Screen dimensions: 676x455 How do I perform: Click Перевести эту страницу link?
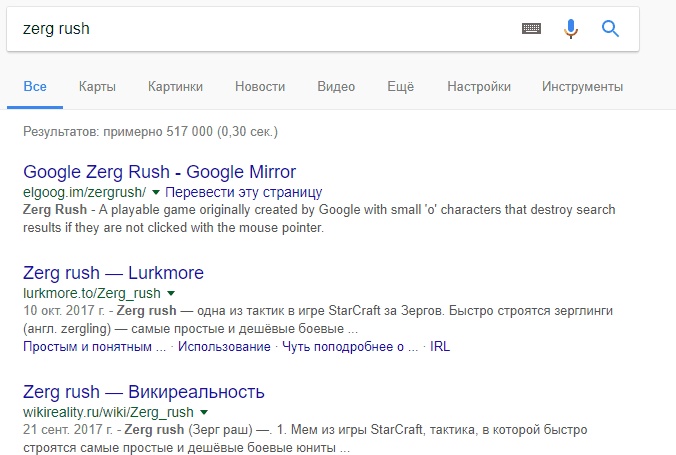pos(244,192)
